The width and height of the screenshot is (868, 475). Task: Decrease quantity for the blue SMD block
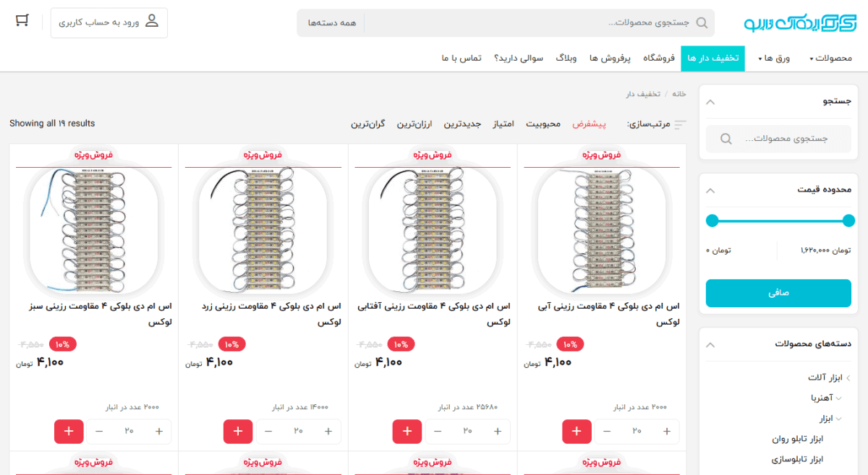607,432
